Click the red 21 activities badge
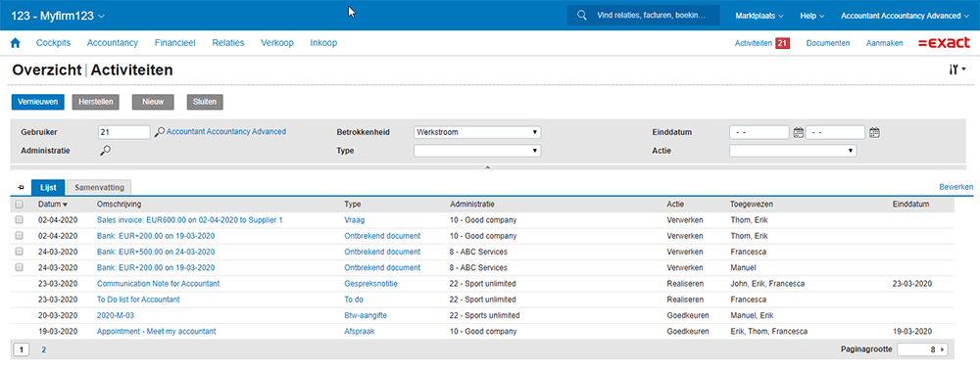Viewport: 980px width, 369px height. (x=782, y=44)
